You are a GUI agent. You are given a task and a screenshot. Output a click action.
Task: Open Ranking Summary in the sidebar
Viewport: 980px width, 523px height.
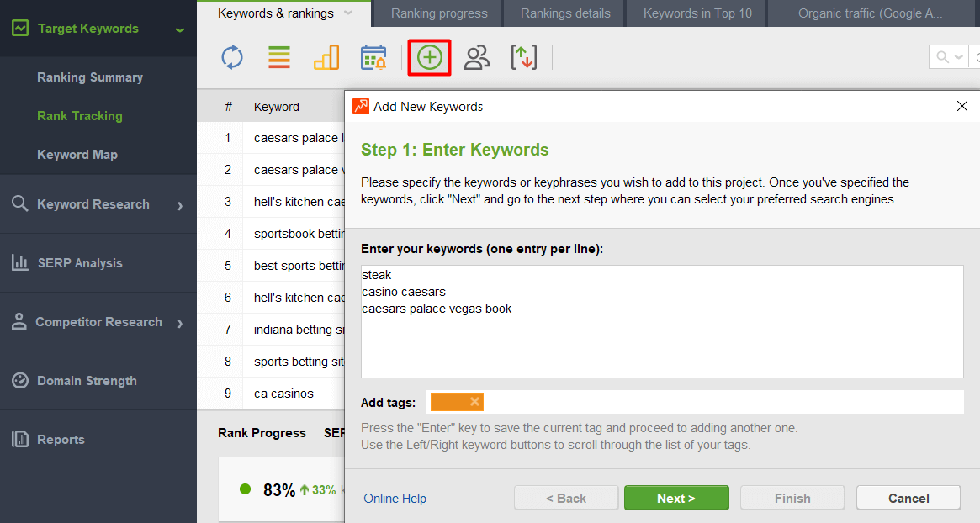pyautogui.click(x=90, y=77)
